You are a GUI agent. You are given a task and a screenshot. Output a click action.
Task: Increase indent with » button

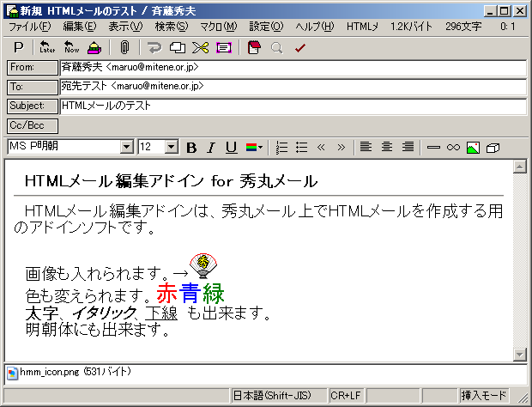341,148
